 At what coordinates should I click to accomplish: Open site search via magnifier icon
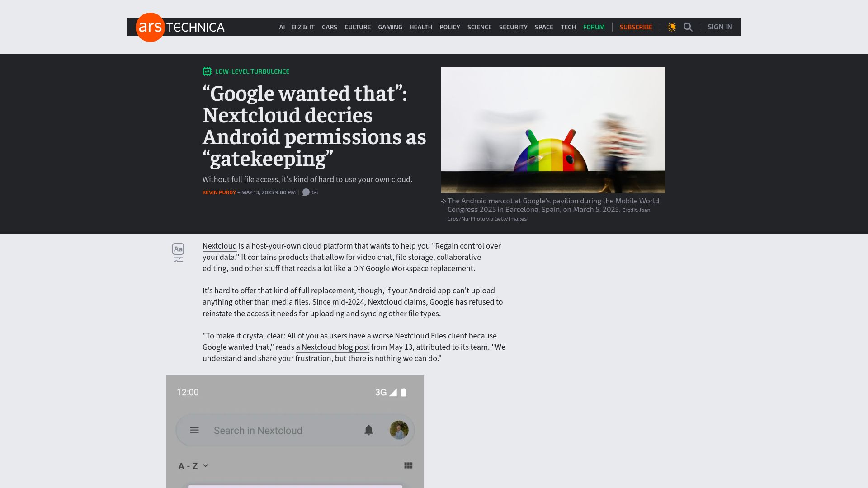pos(688,27)
